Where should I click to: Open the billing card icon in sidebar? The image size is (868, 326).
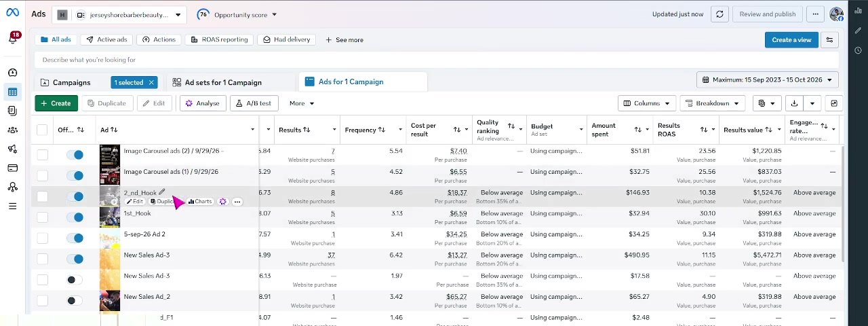click(x=12, y=168)
